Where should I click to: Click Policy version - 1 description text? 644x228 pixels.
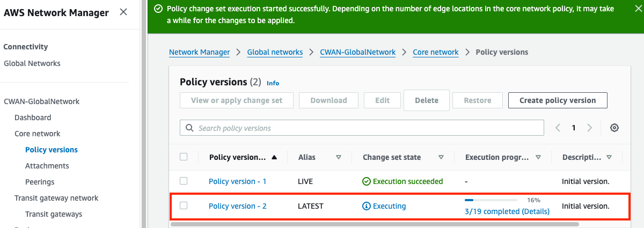586,181
